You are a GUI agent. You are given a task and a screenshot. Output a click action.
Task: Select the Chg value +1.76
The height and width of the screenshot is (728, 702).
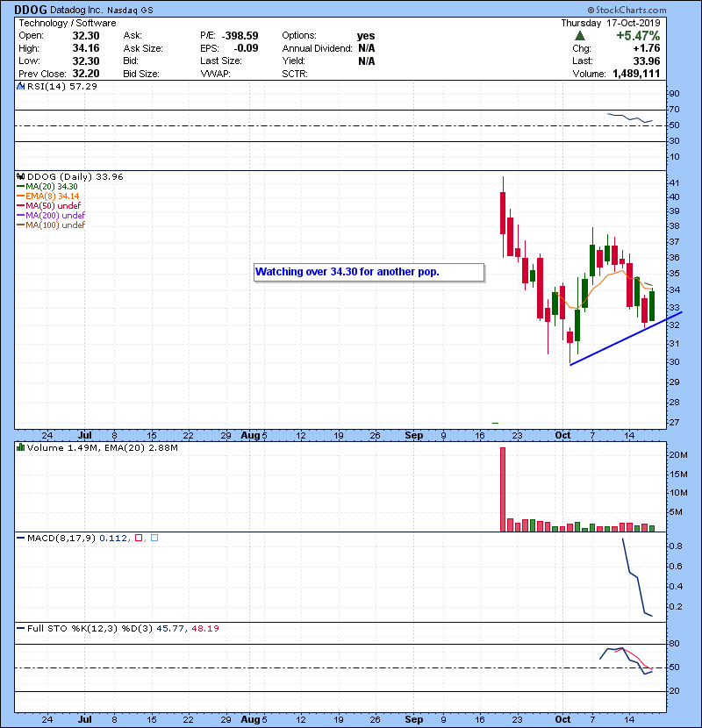pyautogui.click(x=646, y=48)
